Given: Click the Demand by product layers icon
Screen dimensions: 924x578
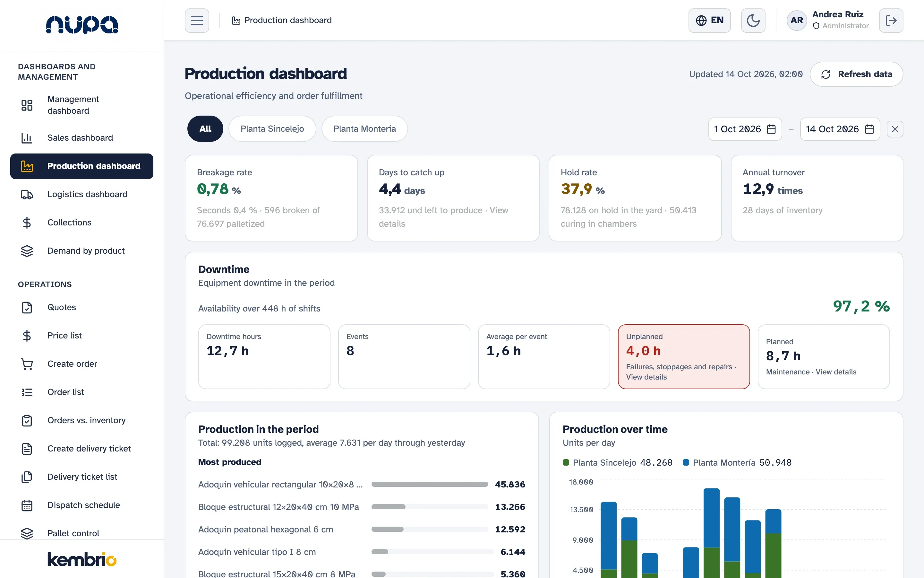Looking at the screenshot, I should 27,251.
